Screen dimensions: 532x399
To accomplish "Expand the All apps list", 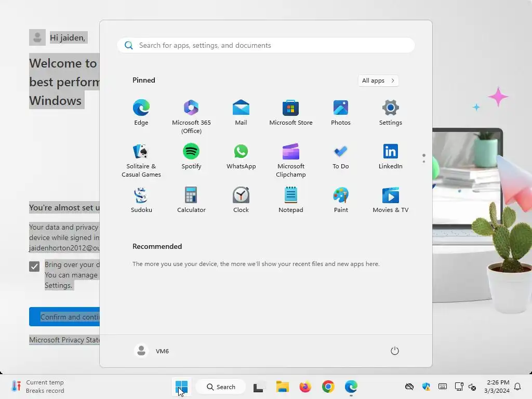I will pyautogui.click(x=378, y=81).
